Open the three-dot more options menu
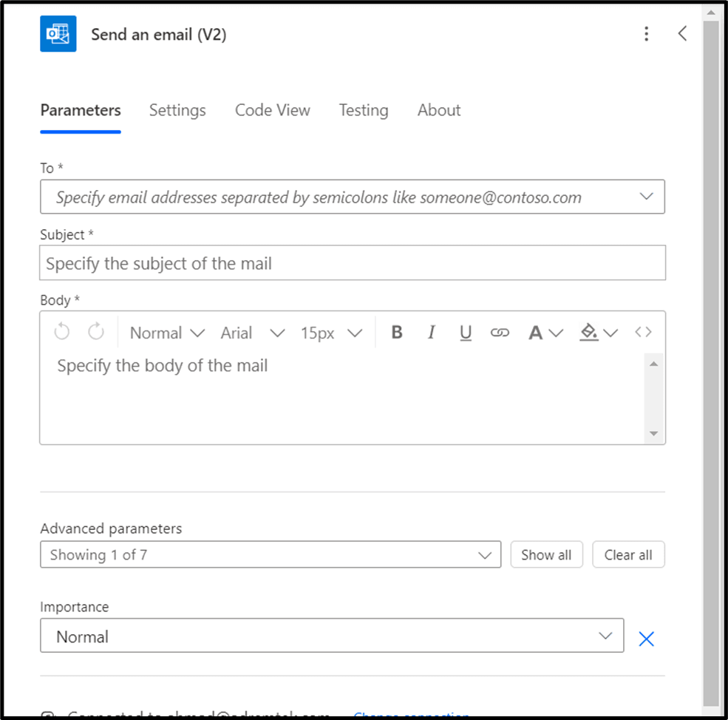 tap(647, 34)
